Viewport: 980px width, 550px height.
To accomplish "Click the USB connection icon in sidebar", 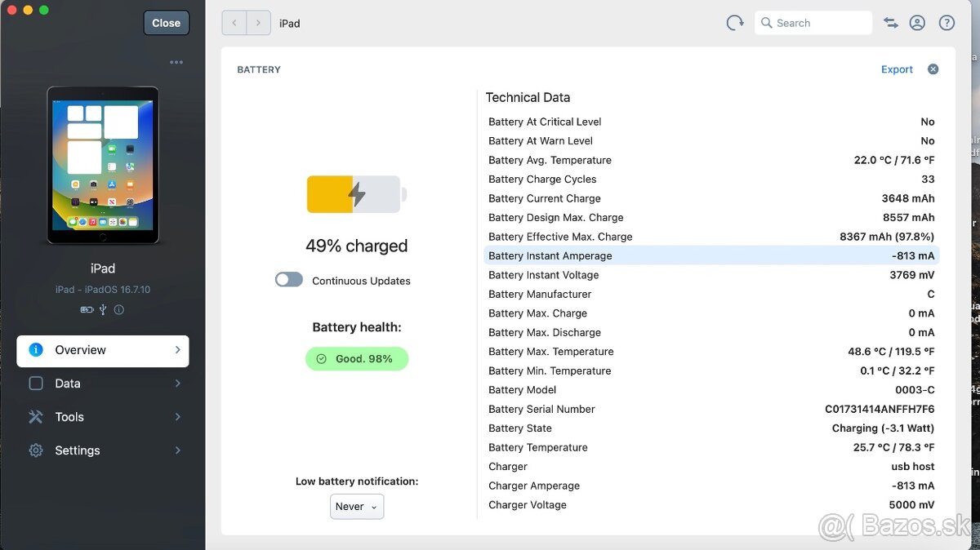I will coord(103,310).
